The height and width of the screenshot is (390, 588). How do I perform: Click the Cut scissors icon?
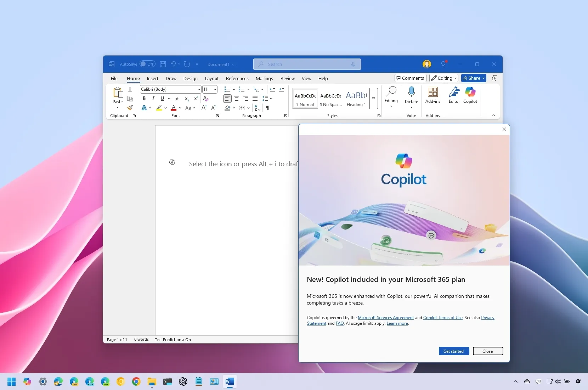coord(130,89)
